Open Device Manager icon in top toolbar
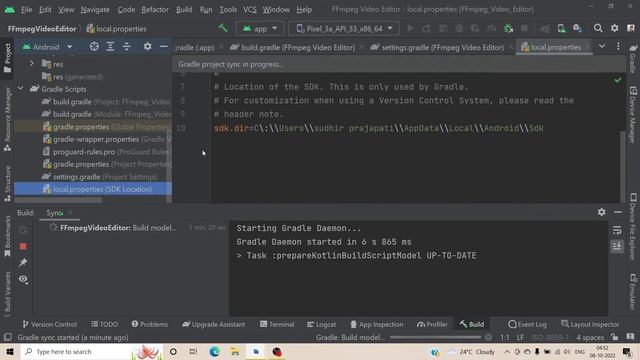This screenshot has width=640, height=360. coord(562,28)
